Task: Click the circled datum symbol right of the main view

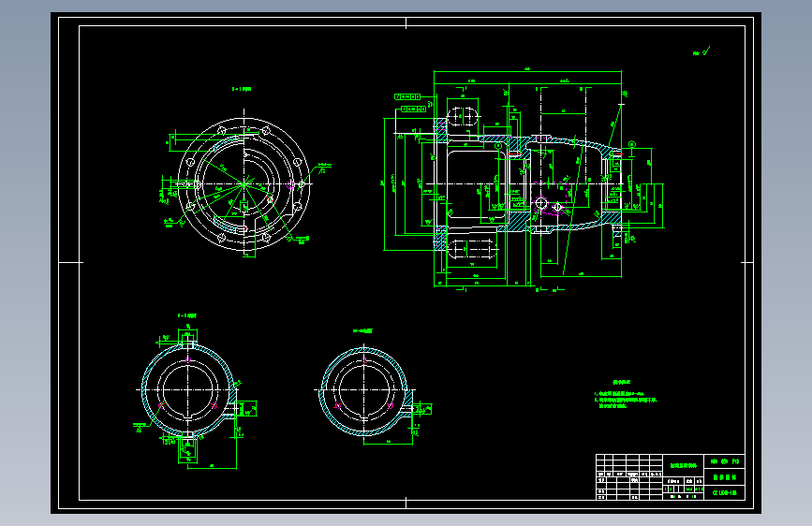Action: pyautogui.click(x=632, y=145)
